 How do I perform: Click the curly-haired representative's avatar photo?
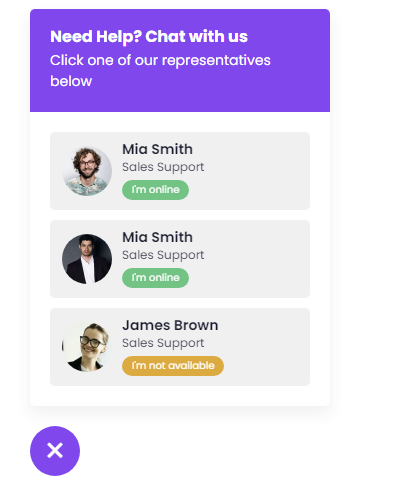point(87,171)
